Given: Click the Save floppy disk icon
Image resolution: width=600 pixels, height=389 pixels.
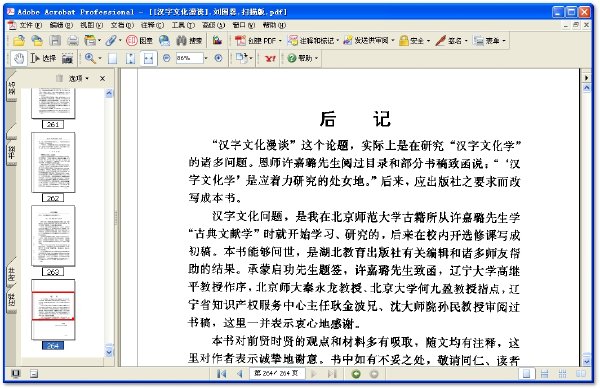Looking at the screenshot, I should 55,40.
